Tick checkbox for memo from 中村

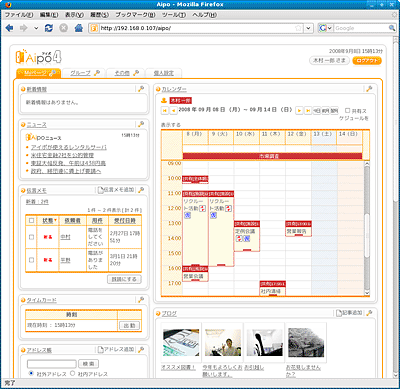32,237
